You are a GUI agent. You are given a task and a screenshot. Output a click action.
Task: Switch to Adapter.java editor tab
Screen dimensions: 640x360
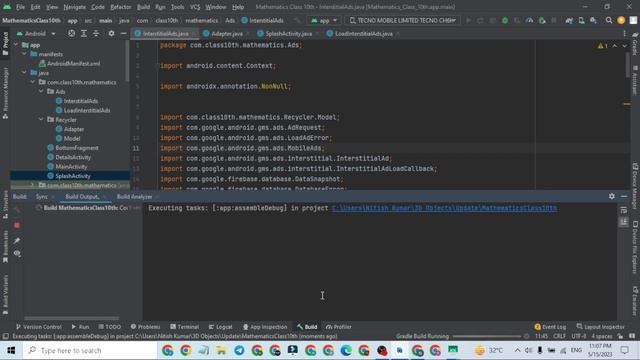(x=227, y=33)
